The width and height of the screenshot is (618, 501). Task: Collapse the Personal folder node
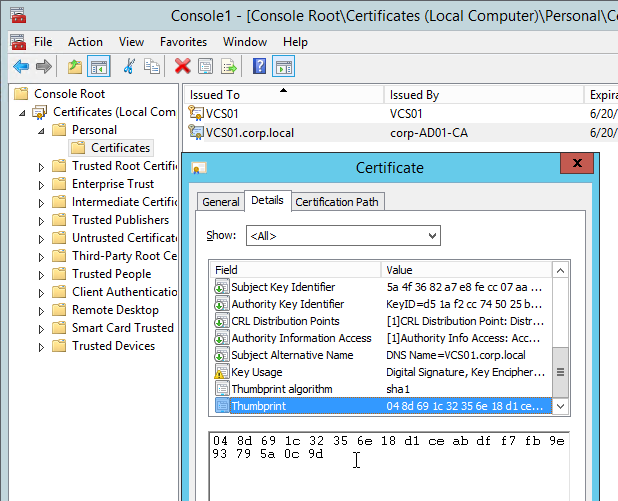click(41, 131)
